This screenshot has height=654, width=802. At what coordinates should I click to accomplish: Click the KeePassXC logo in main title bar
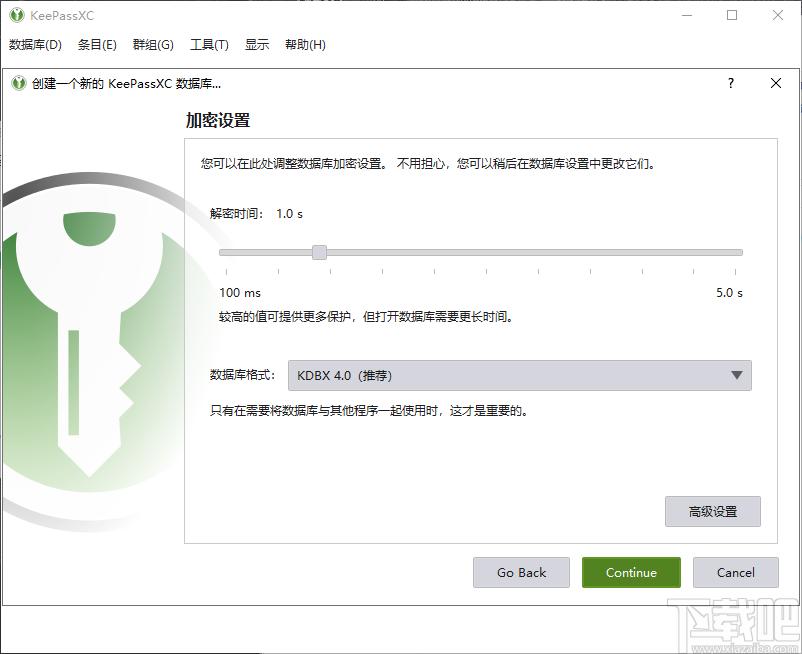coord(17,15)
